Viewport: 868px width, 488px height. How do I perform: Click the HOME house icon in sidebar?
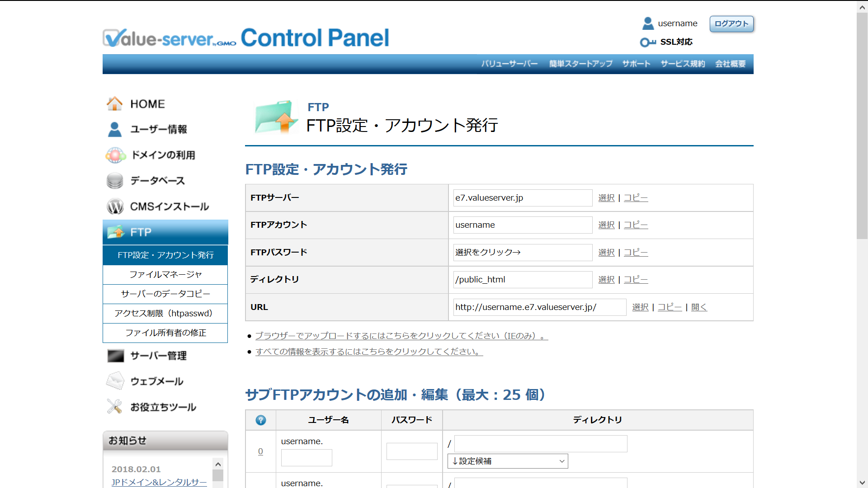(x=114, y=104)
